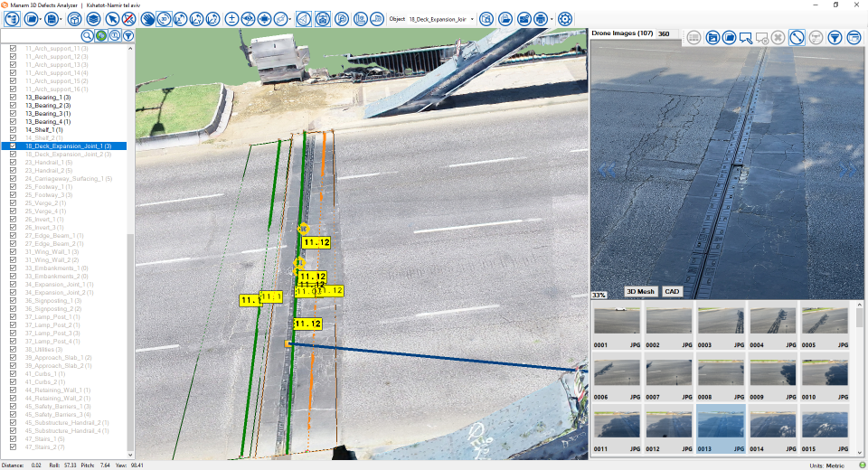The height and width of the screenshot is (470, 868).
Task: Click the CAD button
Action: (672, 291)
